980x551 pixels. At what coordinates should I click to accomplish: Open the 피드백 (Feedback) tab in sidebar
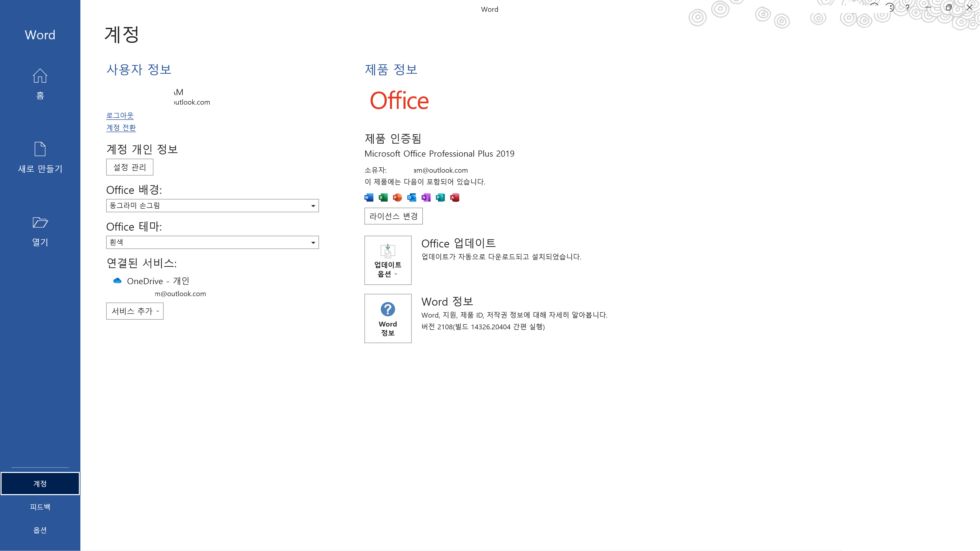click(x=40, y=507)
